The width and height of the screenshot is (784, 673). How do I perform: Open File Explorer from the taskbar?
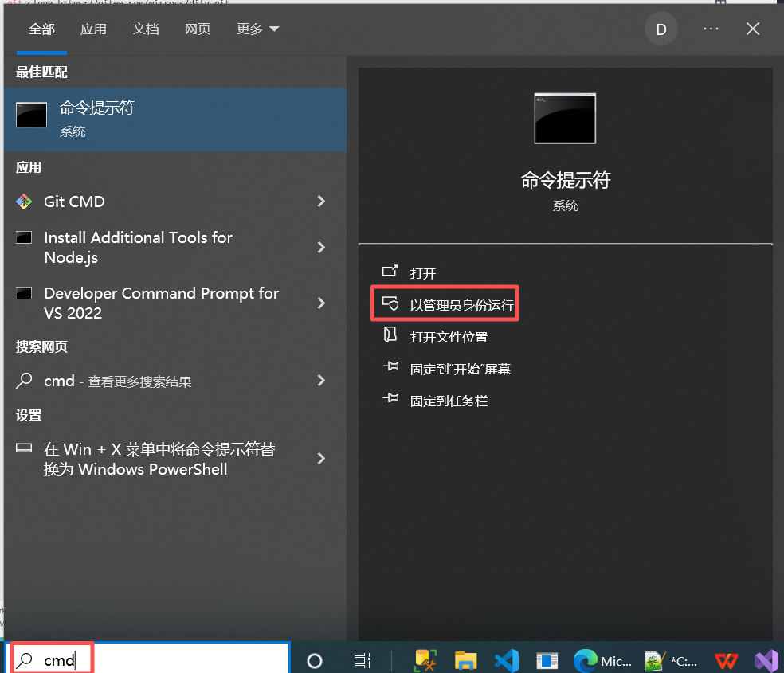[465, 660]
